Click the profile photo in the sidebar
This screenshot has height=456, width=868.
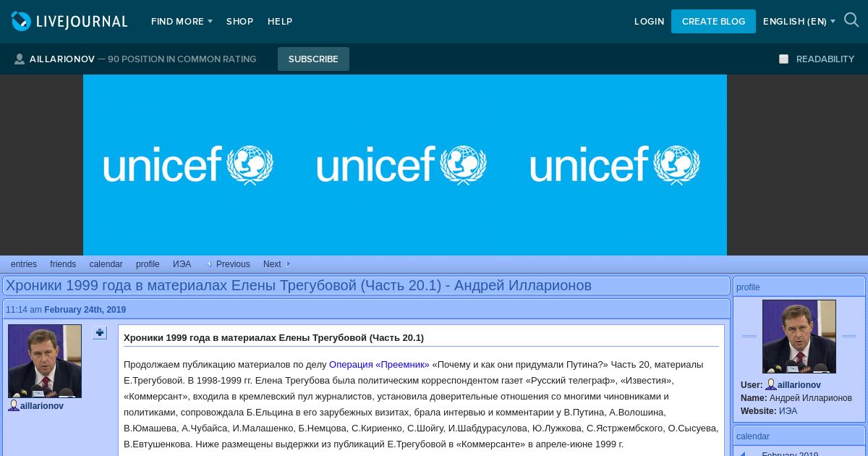click(x=799, y=337)
